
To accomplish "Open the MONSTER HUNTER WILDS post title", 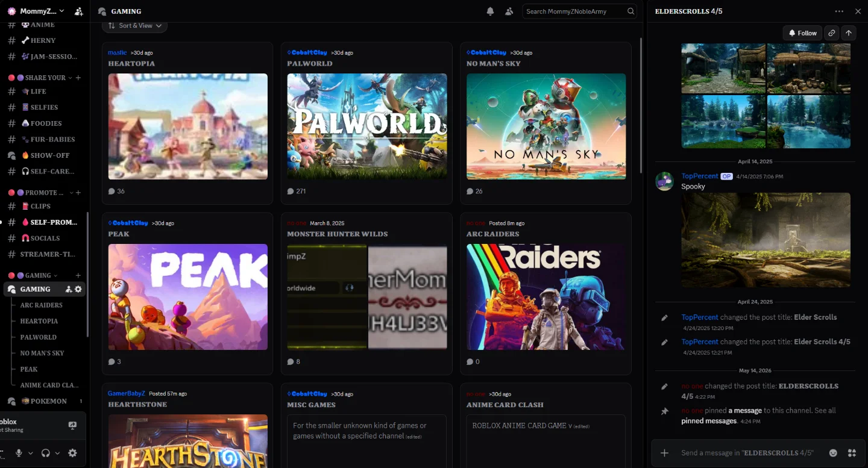I will point(338,234).
